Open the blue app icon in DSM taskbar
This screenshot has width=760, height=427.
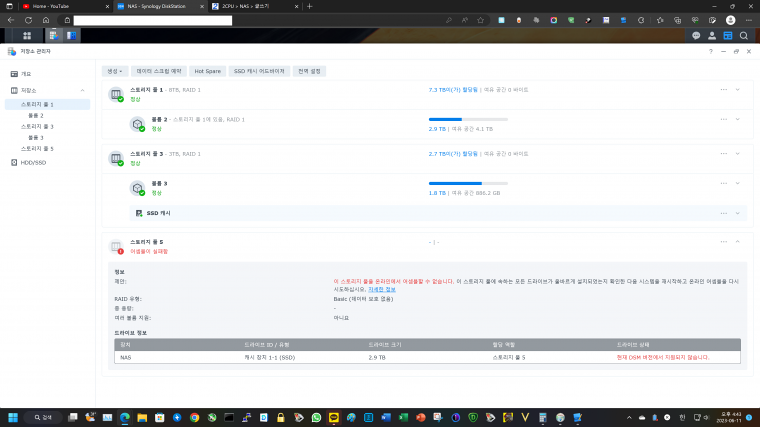pos(72,36)
